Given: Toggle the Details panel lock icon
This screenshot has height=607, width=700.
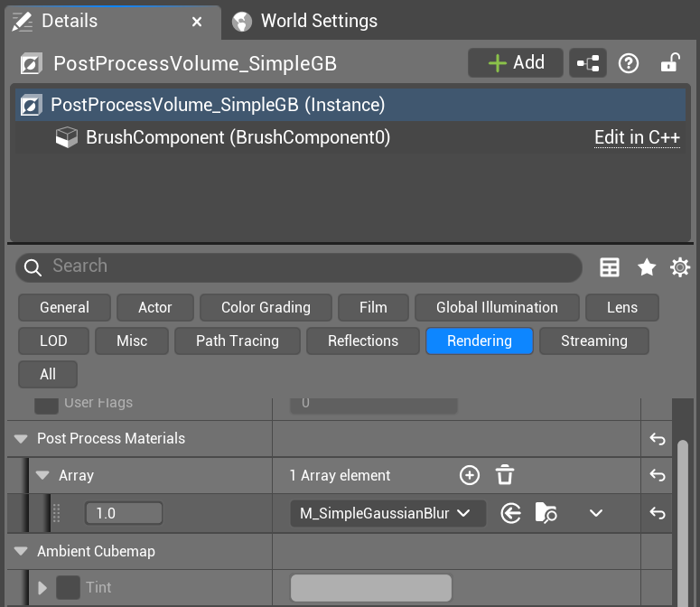Looking at the screenshot, I should pos(670,63).
